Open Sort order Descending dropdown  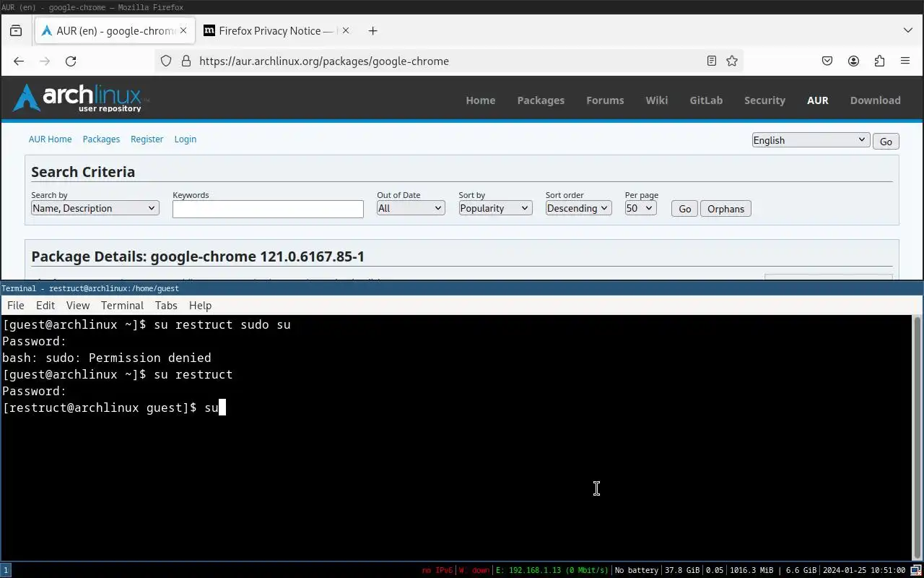pyautogui.click(x=578, y=208)
